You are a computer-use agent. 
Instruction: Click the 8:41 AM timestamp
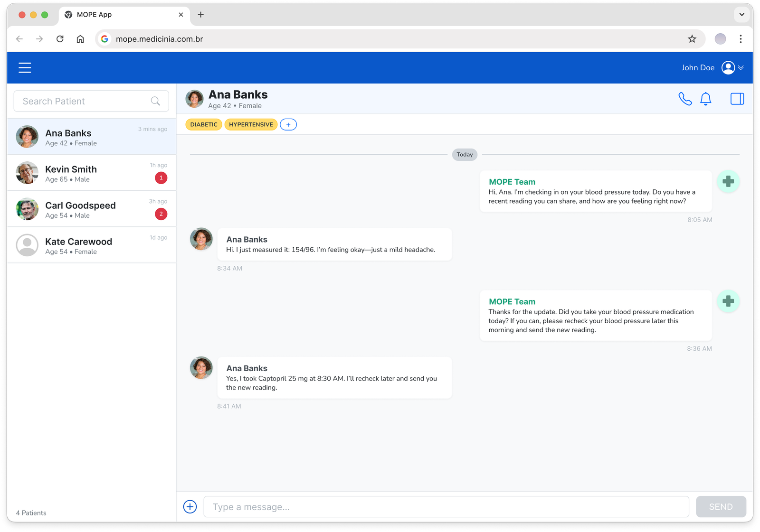click(229, 406)
